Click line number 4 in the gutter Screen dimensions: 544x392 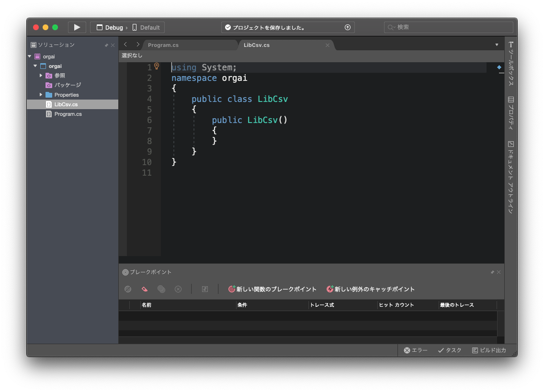tap(149, 99)
